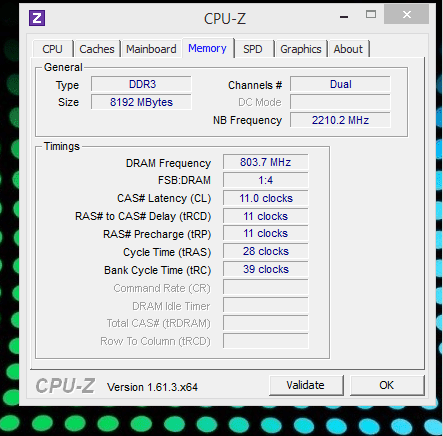Image resolution: width=443 pixels, height=436 pixels.
Task: Confirm with the OK button
Action: pos(387,385)
